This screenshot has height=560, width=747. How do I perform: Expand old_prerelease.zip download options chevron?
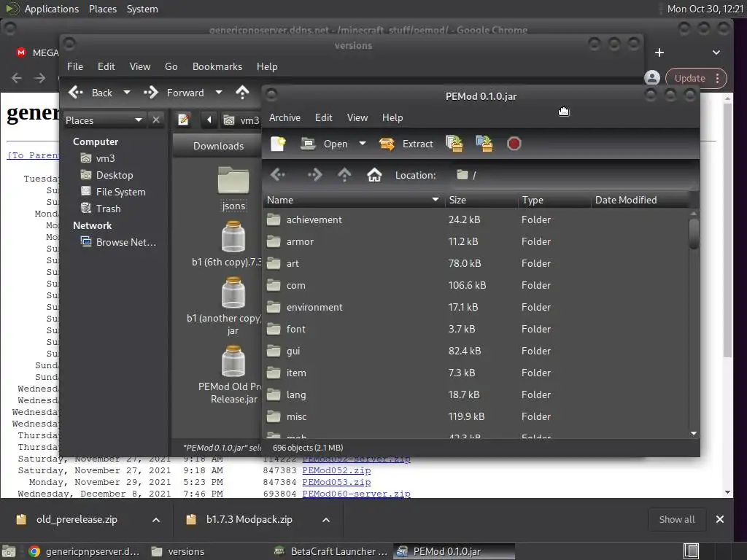(156, 519)
